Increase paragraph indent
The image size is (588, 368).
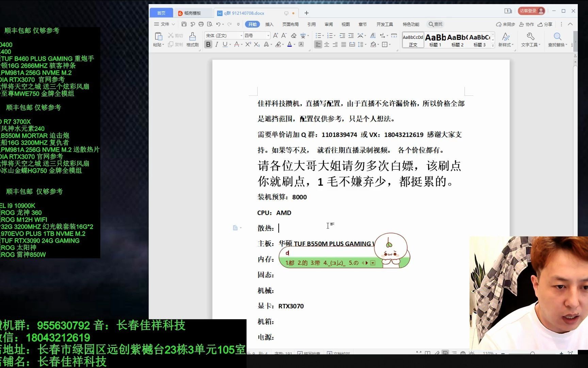click(x=351, y=35)
